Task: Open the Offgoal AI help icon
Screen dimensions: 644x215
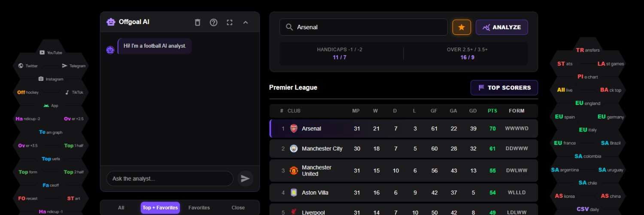Action: [213, 22]
